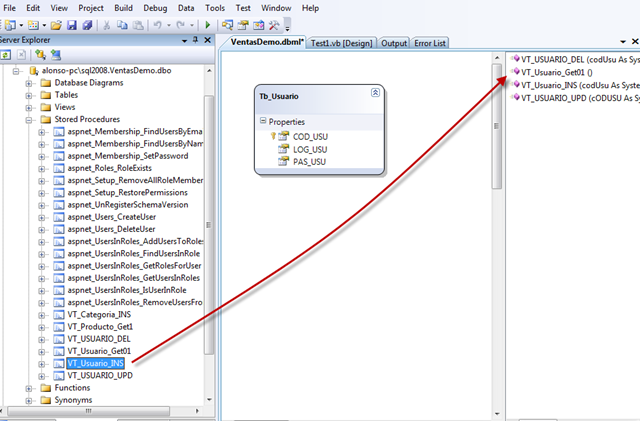This screenshot has width=640, height=421.
Task: Select the PAS_USU property in Tb_Usuario
Action: (309, 162)
